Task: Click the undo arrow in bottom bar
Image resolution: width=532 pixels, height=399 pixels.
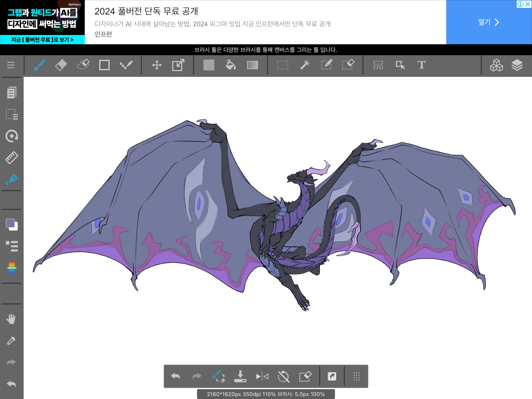Action: pos(175,376)
